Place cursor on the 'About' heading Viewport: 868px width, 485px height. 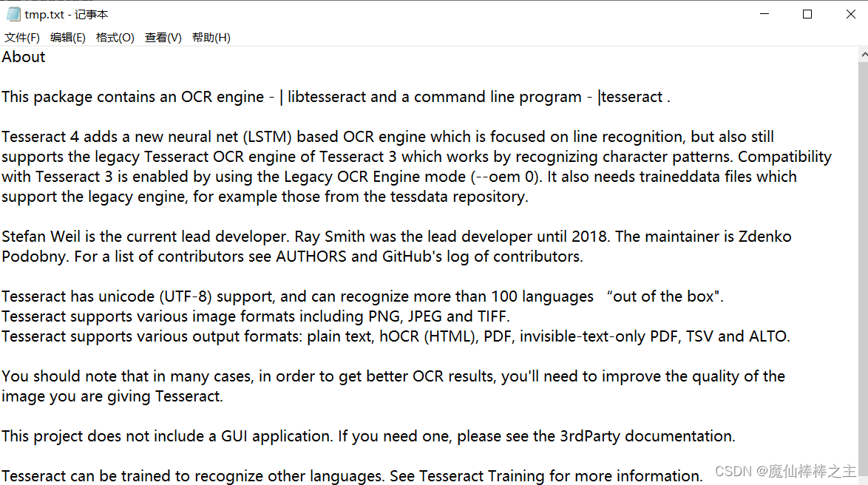23,57
